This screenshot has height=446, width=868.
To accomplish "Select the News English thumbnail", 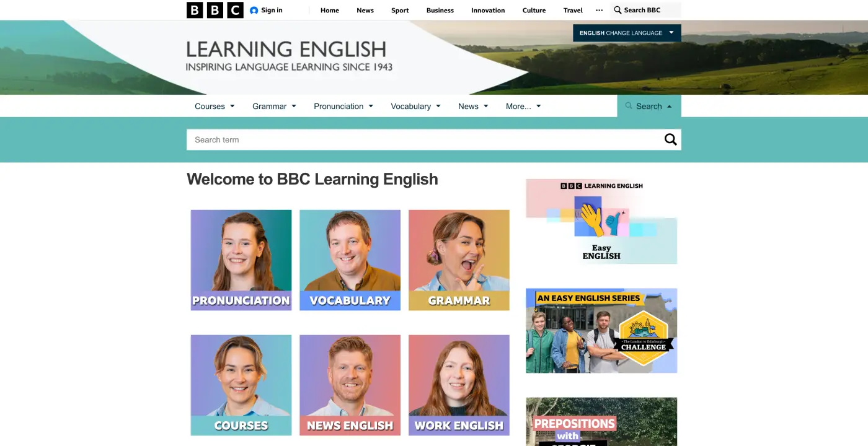I will coord(350,385).
